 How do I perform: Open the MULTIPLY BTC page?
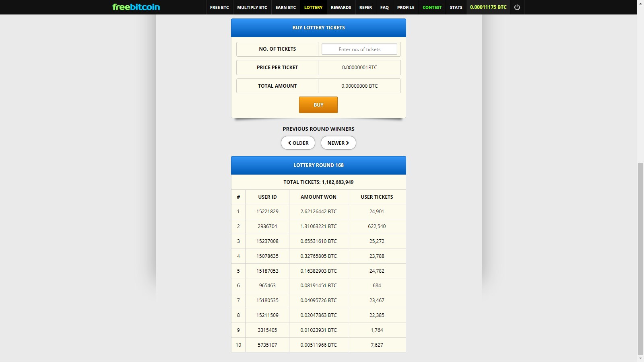click(252, 7)
